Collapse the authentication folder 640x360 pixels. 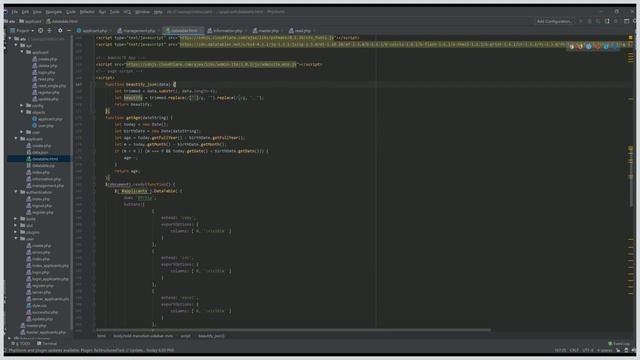pos(16,192)
